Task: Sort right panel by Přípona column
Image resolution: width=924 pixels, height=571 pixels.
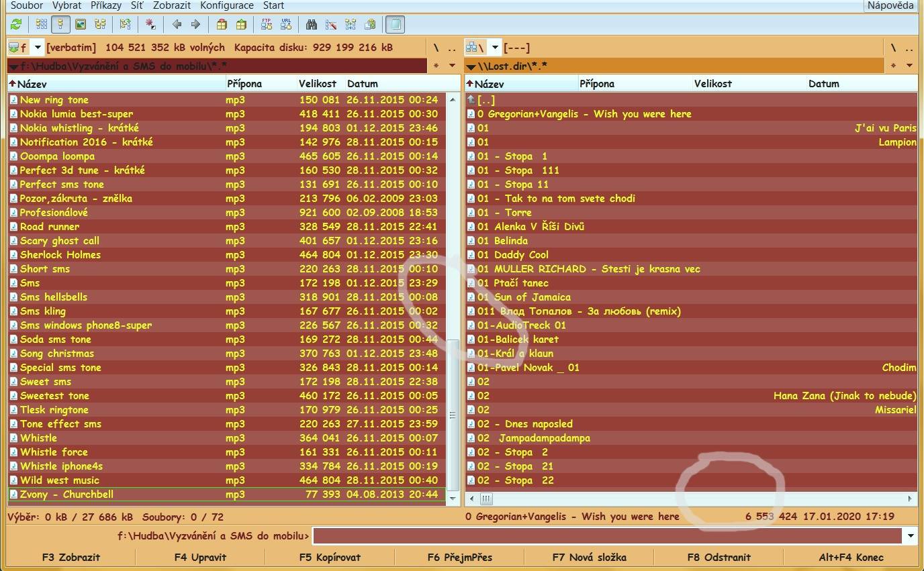Action: pos(635,84)
